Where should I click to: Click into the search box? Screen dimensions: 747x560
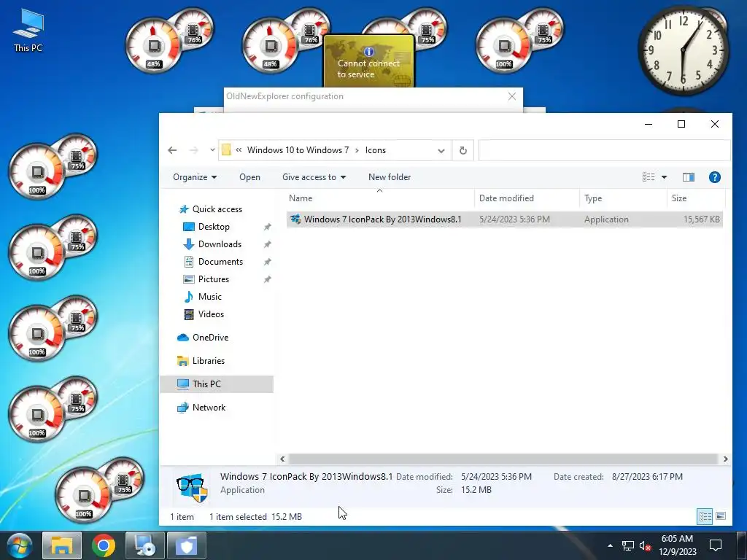click(604, 150)
